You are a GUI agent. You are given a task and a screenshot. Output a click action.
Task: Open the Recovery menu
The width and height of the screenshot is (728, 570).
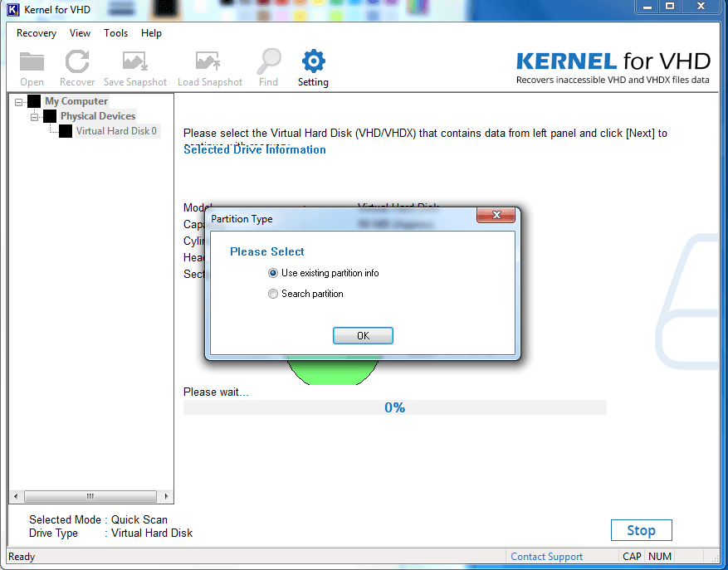pyautogui.click(x=37, y=33)
